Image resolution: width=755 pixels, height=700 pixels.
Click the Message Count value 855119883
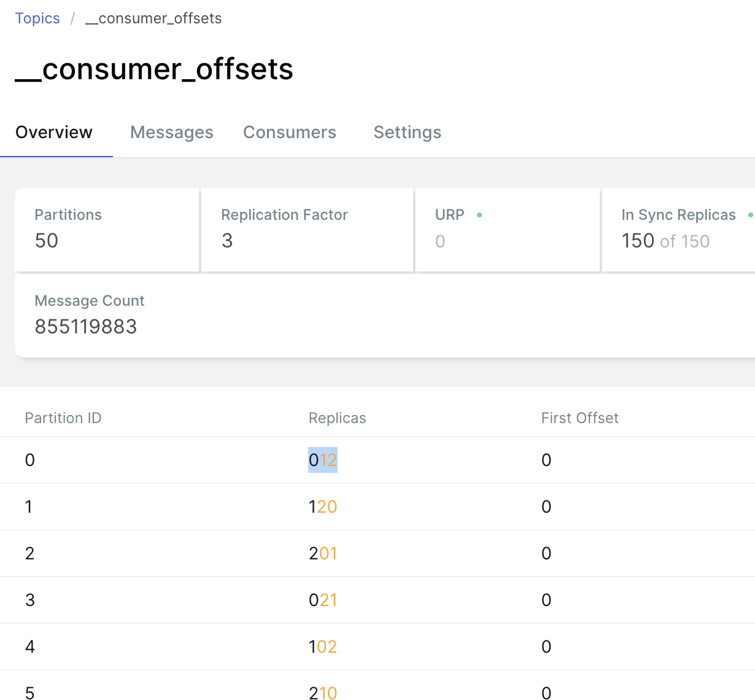pyautogui.click(x=86, y=327)
